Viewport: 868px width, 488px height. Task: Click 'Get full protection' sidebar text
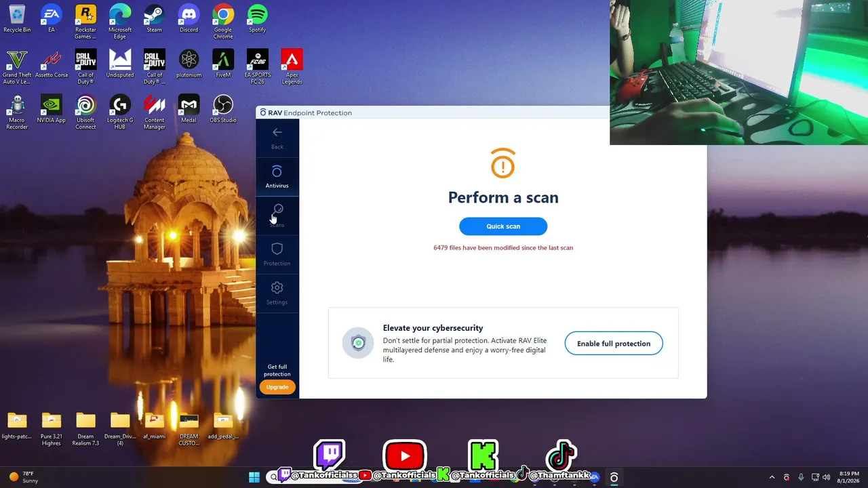[277, 371]
